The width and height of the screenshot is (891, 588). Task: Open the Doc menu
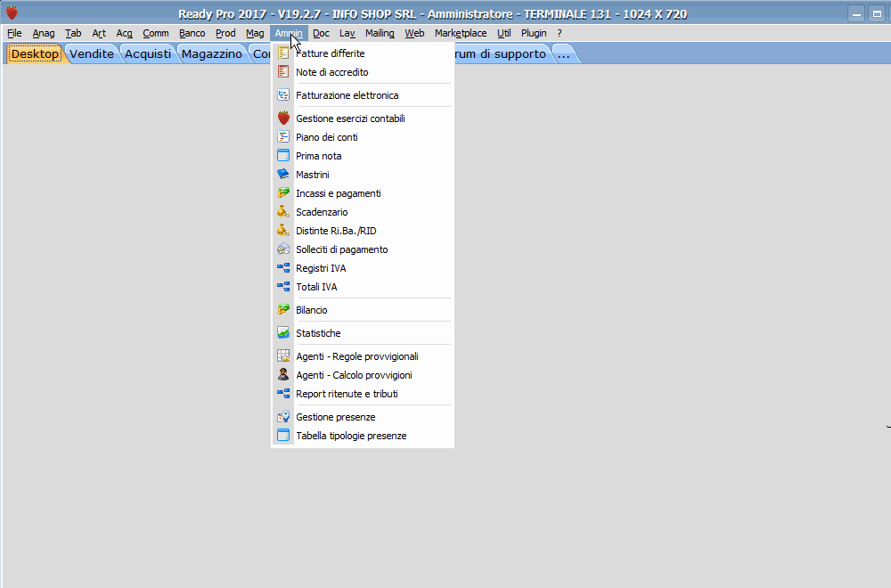pos(321,33)
